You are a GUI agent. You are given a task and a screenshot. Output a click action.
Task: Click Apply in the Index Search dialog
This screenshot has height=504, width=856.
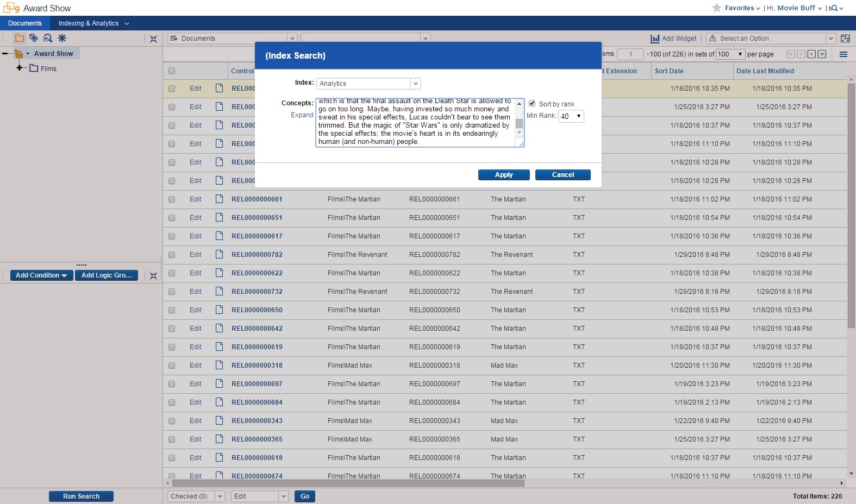pos(503,175)
